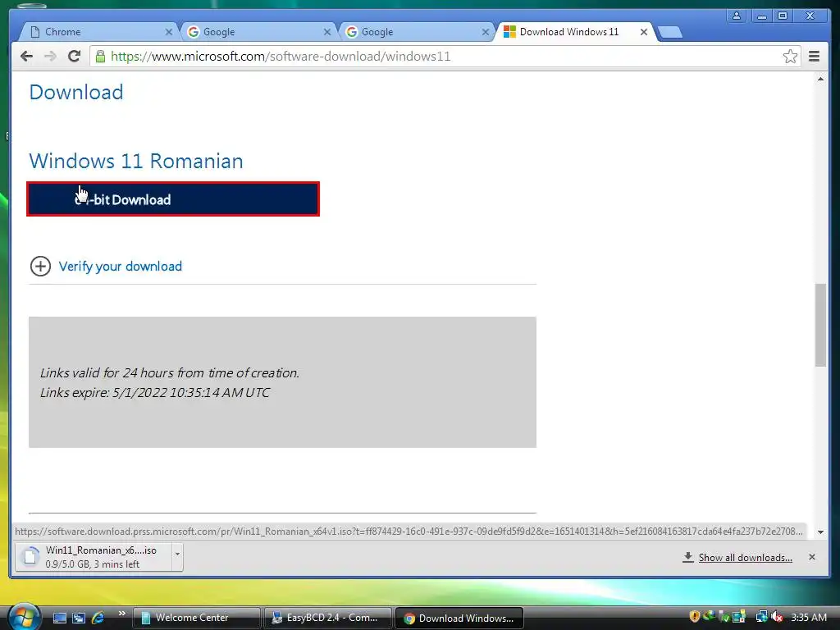Open the Chrome hamburger menu
This screenshot has width=840, height=630.
pyautogui.click(x=815, y=57)
